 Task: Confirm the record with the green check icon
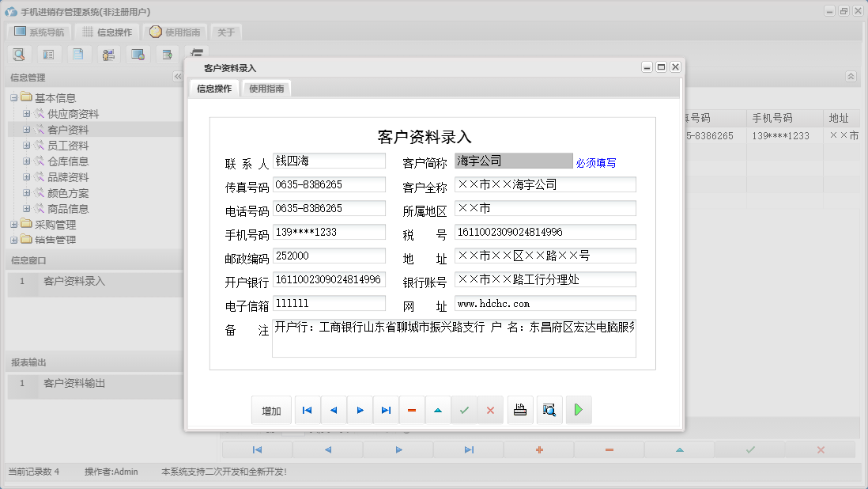pos(464,410)
